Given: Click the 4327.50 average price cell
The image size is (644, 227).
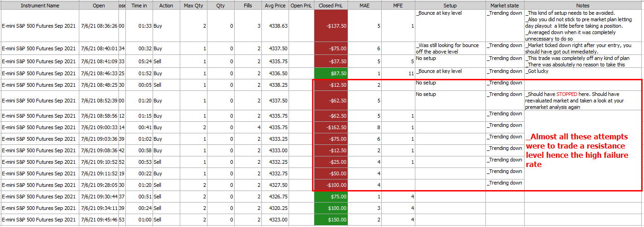Looking at the screenshot, I should [275, 185].
